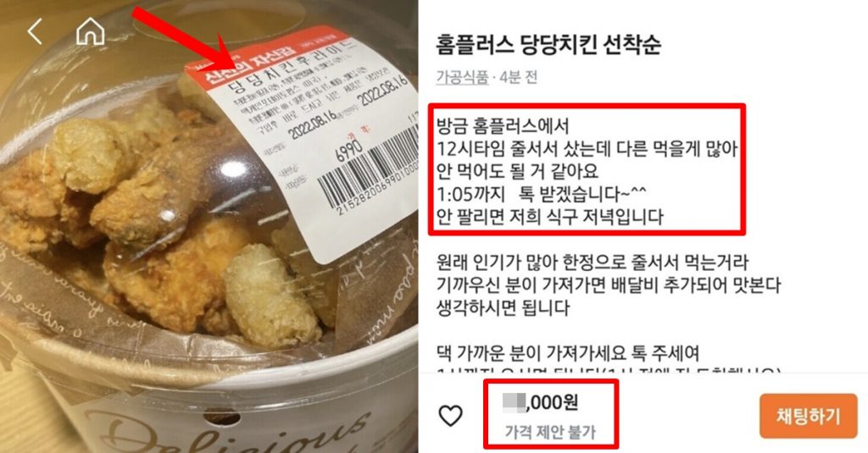Go to home via house icon
This screenshot has width=868, height=453.
(x=90, y=31)
